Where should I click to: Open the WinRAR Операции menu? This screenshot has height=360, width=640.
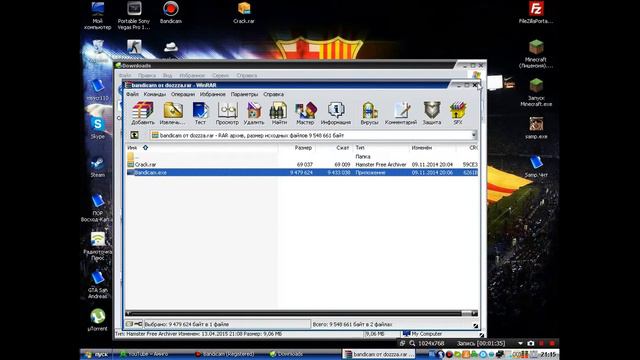pos(182,94)
